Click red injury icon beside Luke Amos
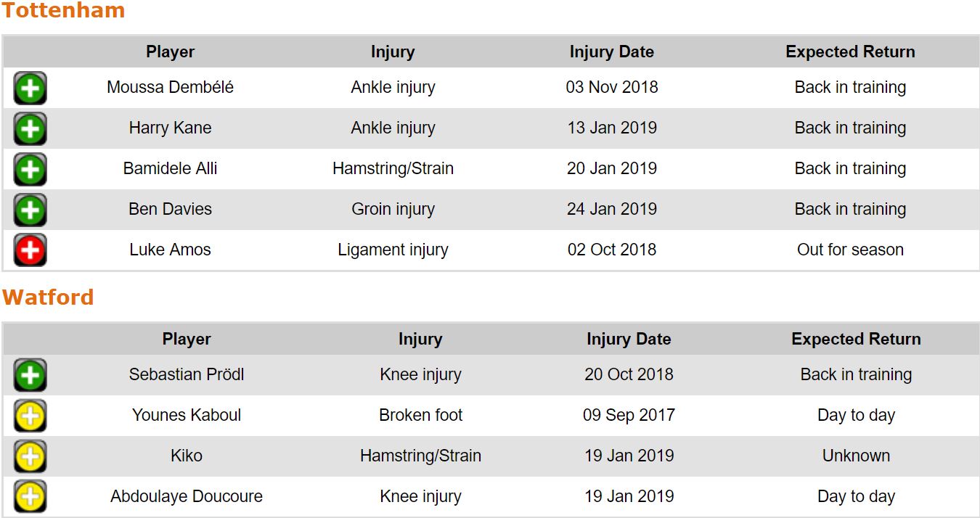This screenshot has width=980, height=518. pyautogui.click(x=30, y=251)
